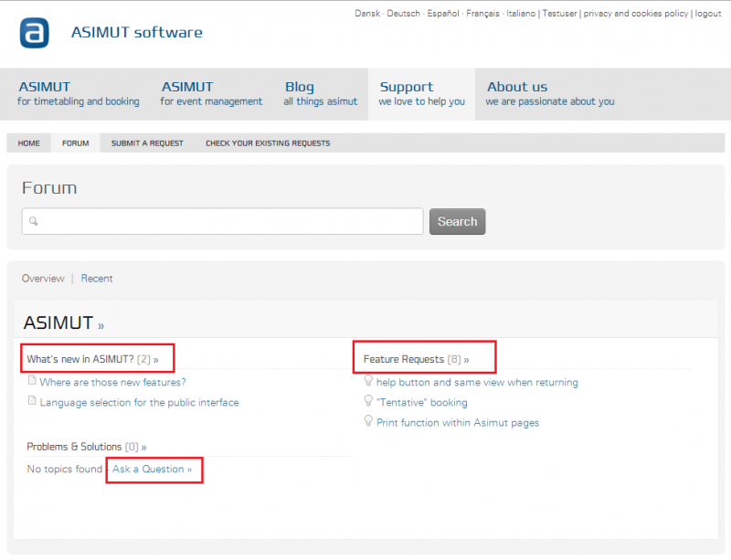The width and height of the screenshot is (731, 560).
Task: Expand Feature Requests using its double-arrow chevron
Action: click(x=465, y=358)
